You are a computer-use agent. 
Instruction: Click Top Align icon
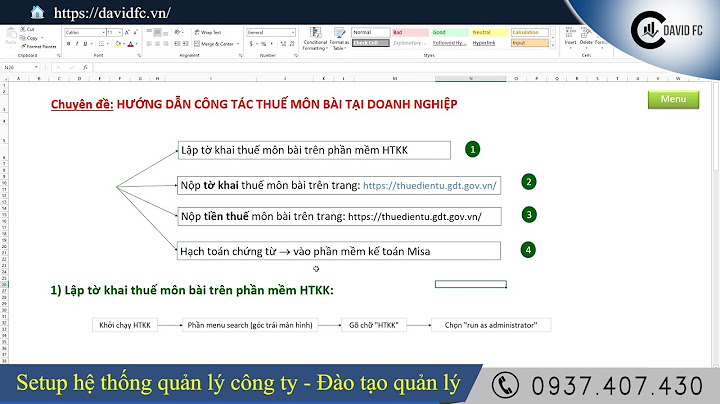tap(149, 32)
